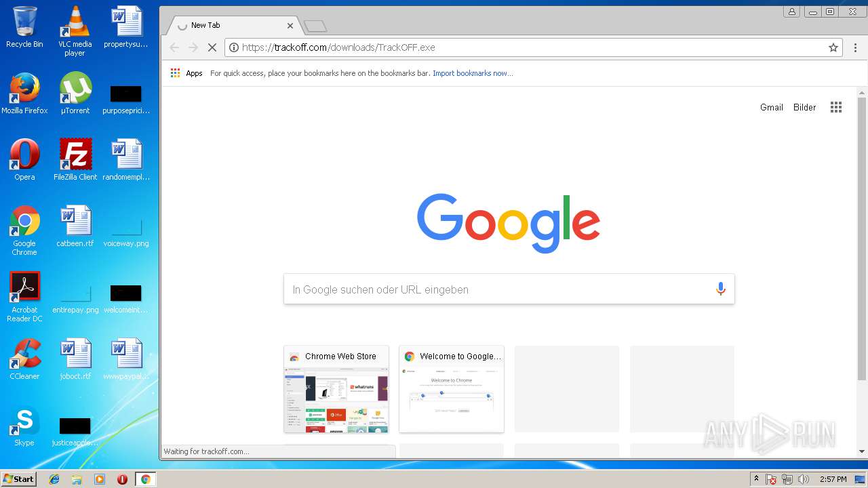Switch to Chrome taskbar button
868x488 pixels.
click(x=145, y=479)
